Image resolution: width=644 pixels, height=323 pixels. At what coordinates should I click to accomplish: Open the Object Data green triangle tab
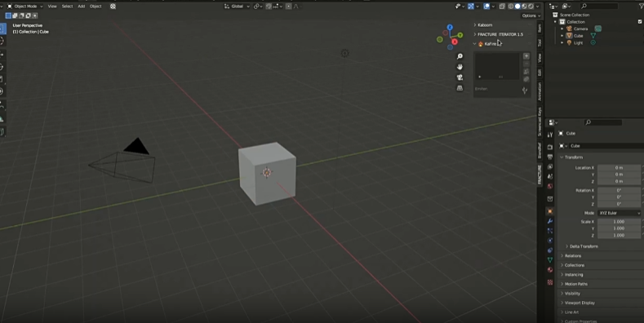coord(550,260)
